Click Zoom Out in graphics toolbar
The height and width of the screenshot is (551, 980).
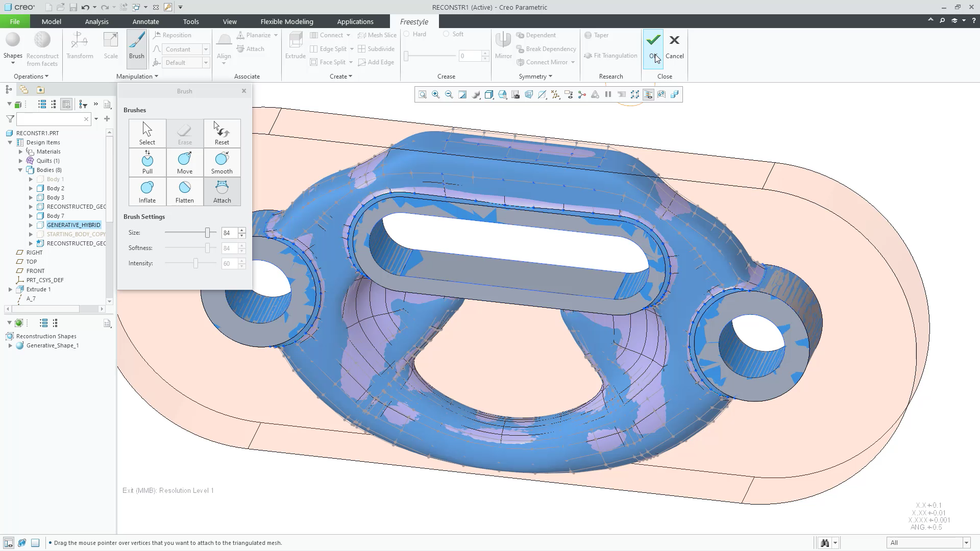449,94
